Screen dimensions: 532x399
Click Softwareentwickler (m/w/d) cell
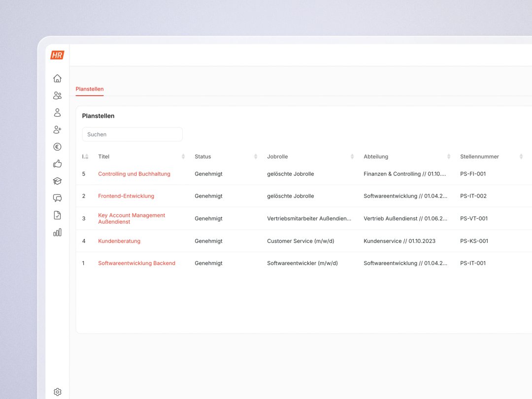tap(302, 263)
